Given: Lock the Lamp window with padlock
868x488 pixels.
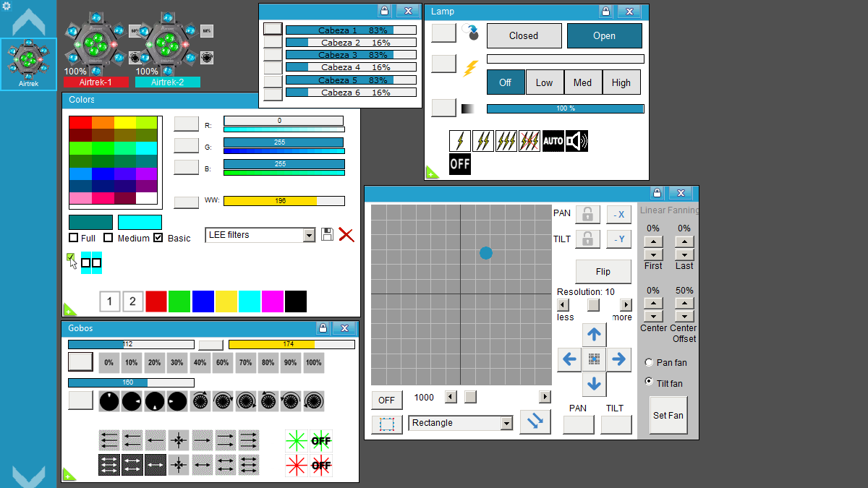Looking at the screenshot, I should point(605,12).
